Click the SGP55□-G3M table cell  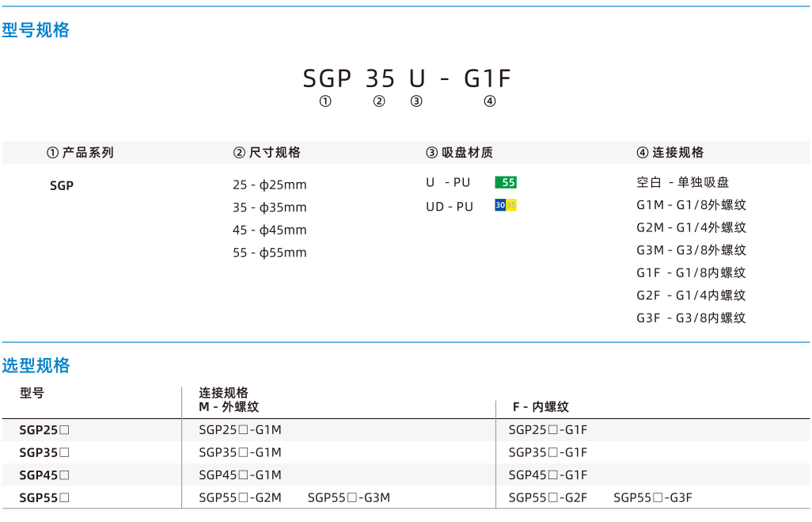[349, 498]
